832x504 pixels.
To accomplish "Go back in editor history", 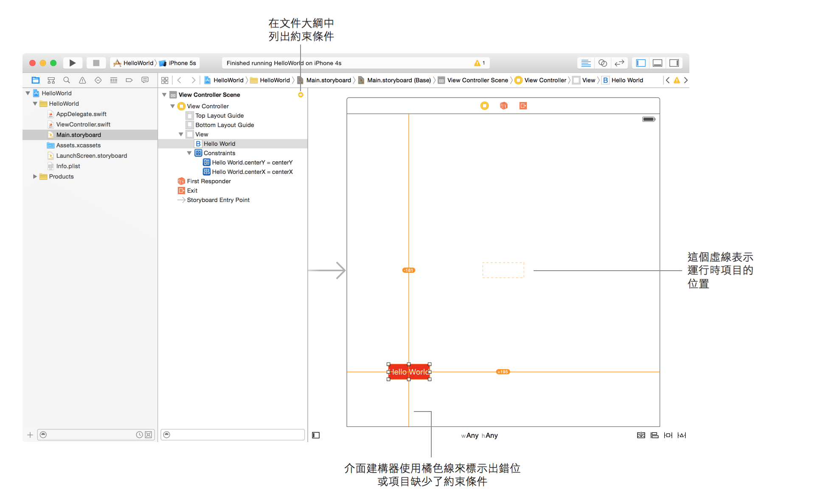I will click(180, 80).
